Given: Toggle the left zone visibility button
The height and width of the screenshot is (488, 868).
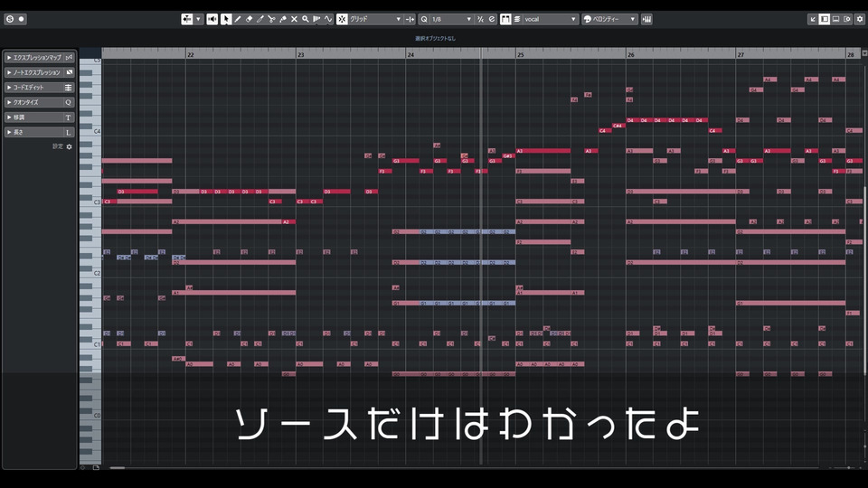Looking at the screenshot, I should [x=825, y=19].
